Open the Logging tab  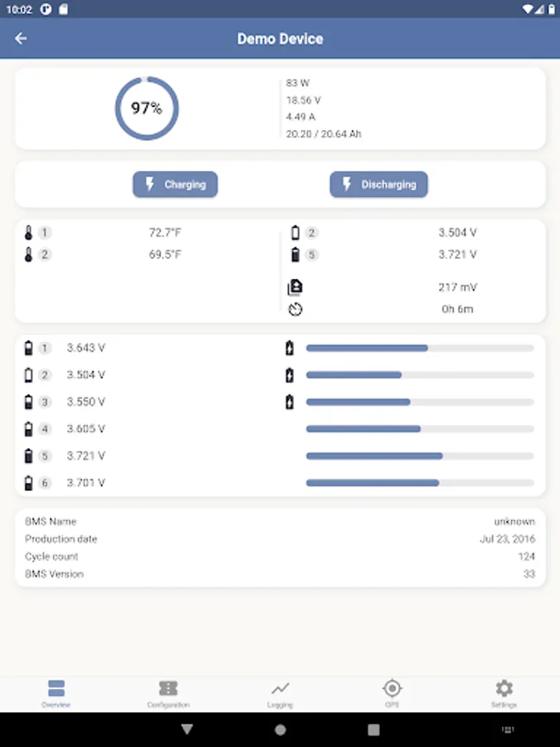280,693
